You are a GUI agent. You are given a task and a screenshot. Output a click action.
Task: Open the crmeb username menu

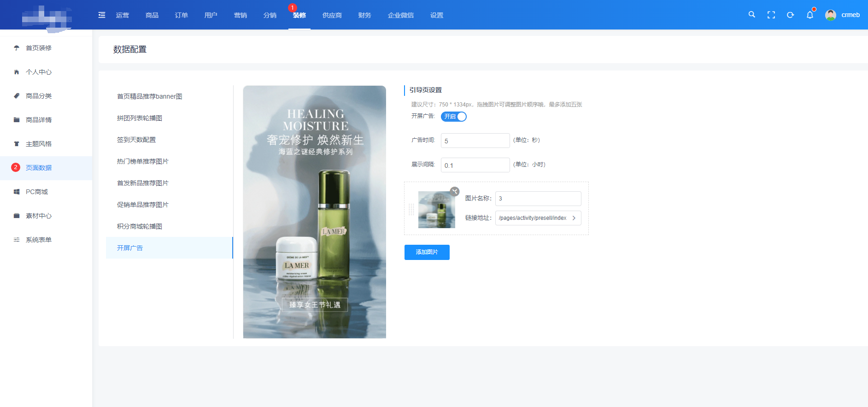pos(850,15)
